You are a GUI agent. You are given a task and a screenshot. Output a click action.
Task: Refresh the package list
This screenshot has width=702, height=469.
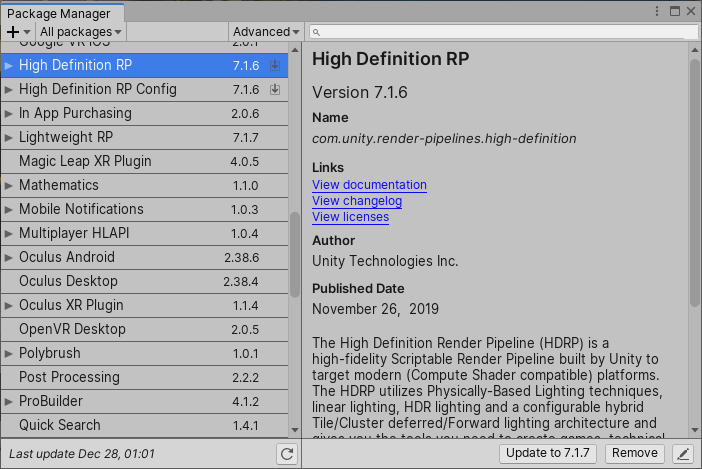tap(287, 454)
